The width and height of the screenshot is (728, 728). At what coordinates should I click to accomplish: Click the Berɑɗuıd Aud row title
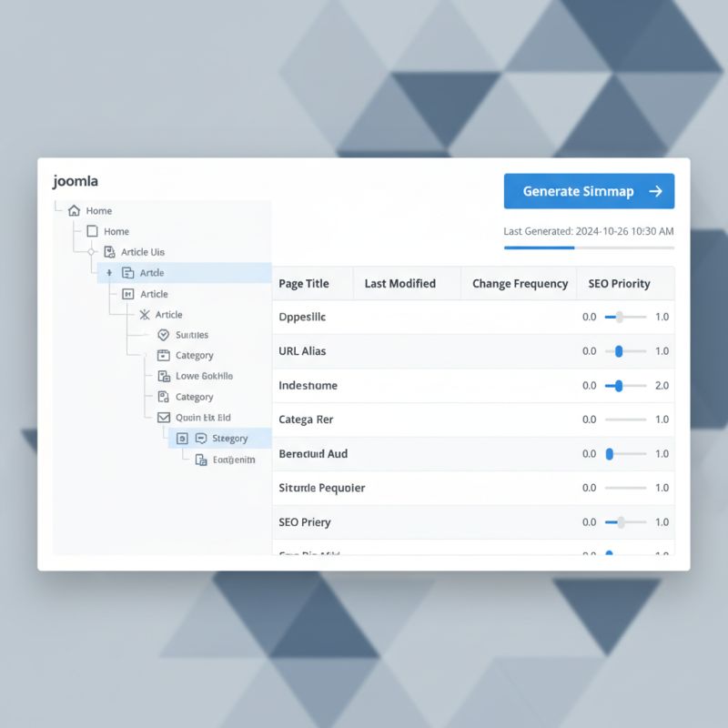(313, 453)
